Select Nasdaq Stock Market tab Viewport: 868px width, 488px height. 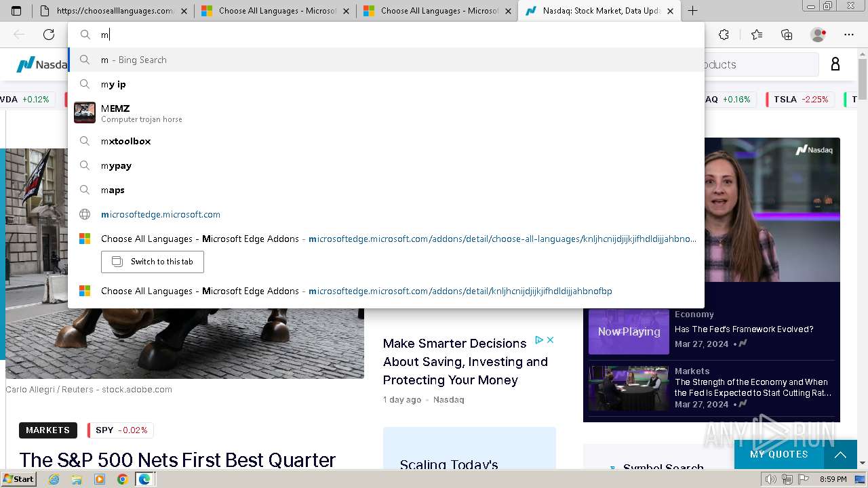click(x=599, y=11)
